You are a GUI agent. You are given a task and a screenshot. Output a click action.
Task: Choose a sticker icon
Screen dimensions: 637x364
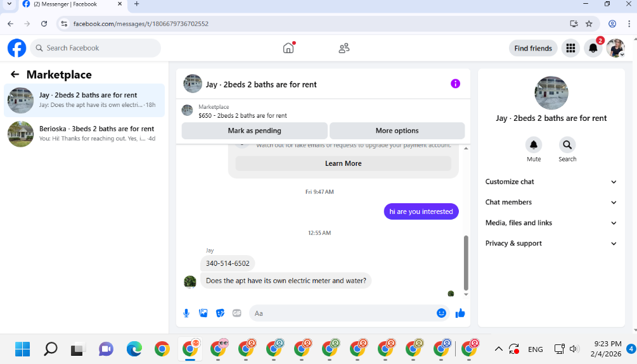click(x=220, y=313)
